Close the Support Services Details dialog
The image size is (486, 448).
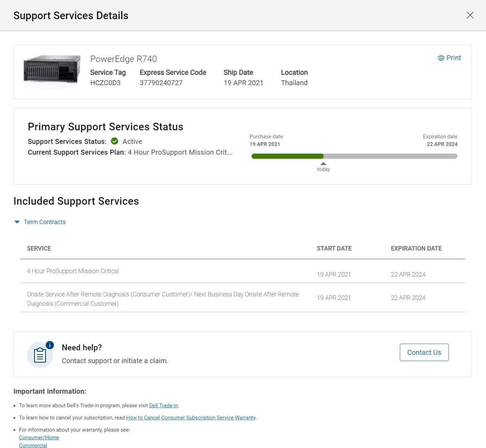[470, 15]
